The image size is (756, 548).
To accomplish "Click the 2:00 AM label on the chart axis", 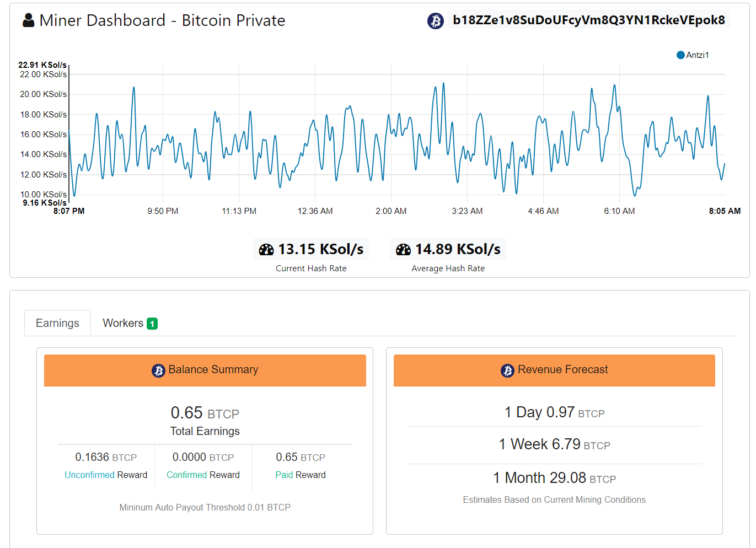I will click(391, 211).
